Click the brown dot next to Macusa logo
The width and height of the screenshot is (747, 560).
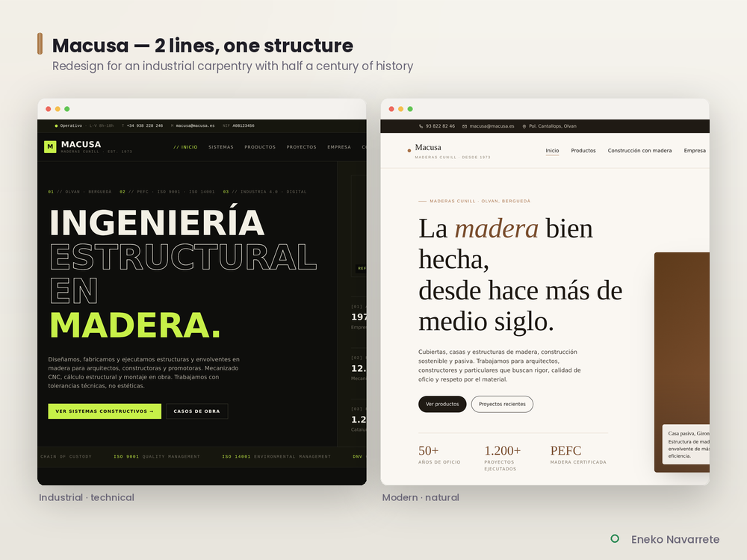point(409,151)
